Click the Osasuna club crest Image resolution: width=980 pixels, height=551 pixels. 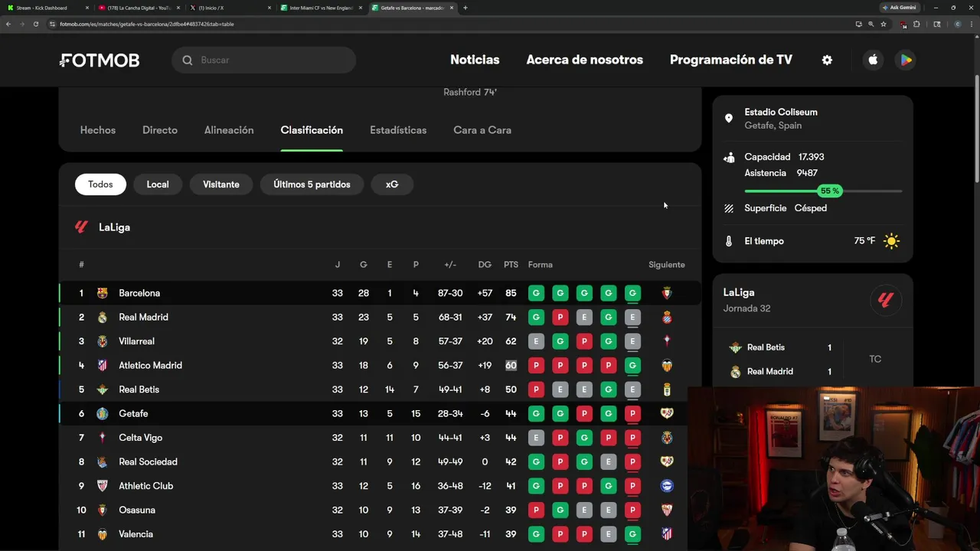click(103, 510)
